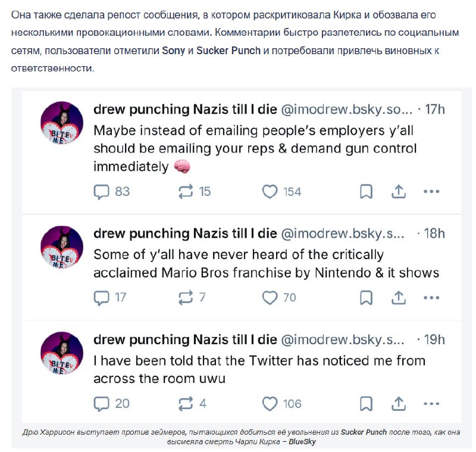This screenshot has height=452, width=476.
Task: Reply to the Twitter uwu post
Action: coord(102,404)
